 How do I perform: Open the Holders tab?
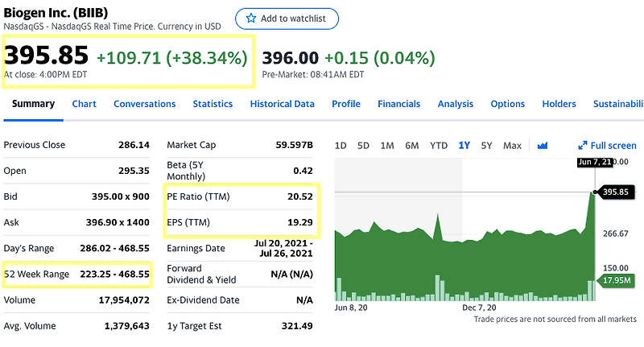point(559,104)
